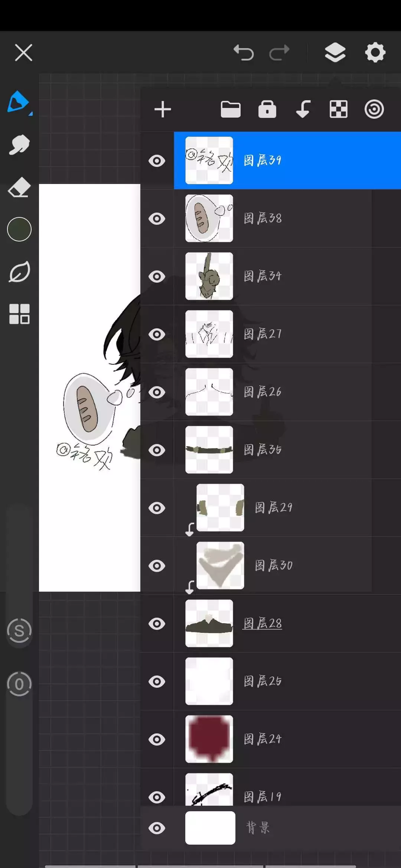The height and width of the screenshot is (868, 401).
Task: Select layer 图层28
Action: tap(287, 624)
